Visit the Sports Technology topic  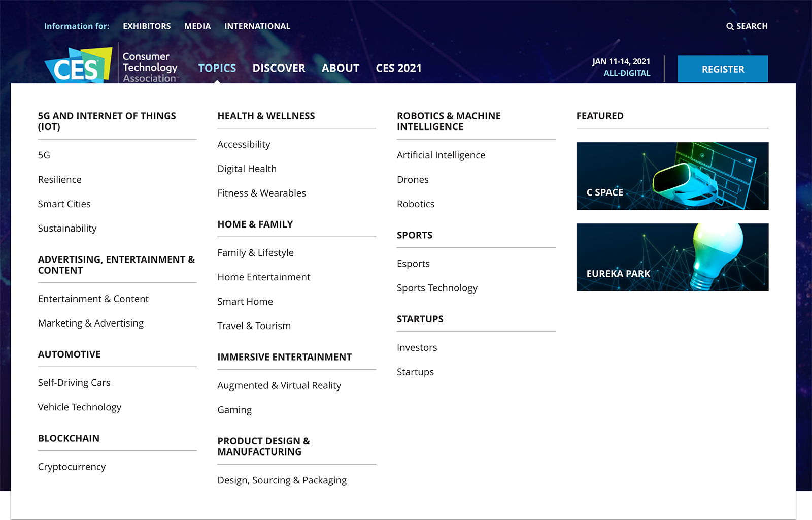(x=437, y=288)
